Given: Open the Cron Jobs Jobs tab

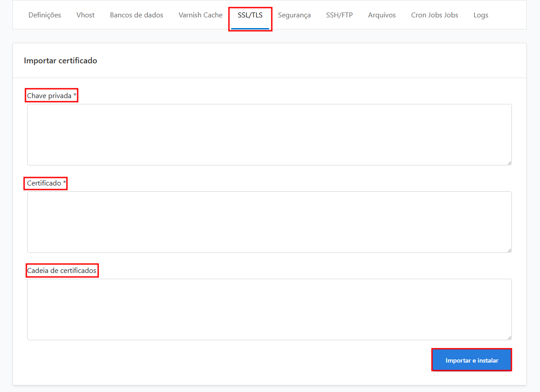Looking at the screenshot, I should (434, 15).
